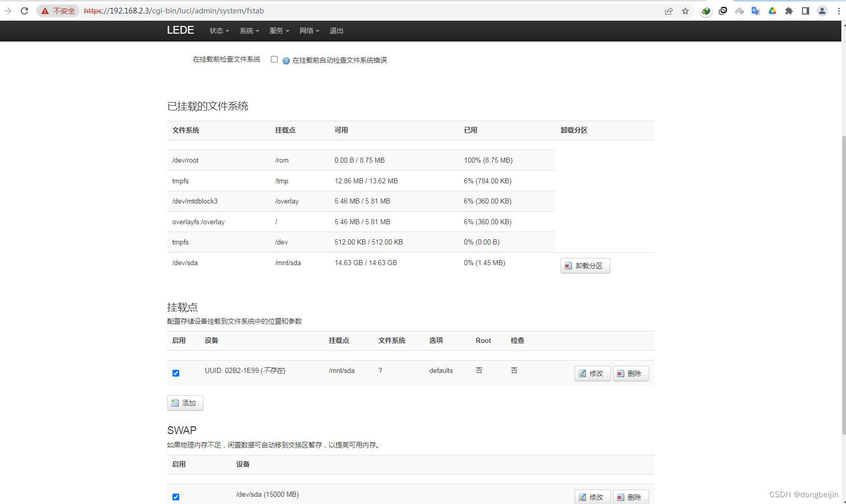846x504 pixels.
Task: Select the 14.63 GB / 14.63 GB cell
Action: tap(366, 263)
